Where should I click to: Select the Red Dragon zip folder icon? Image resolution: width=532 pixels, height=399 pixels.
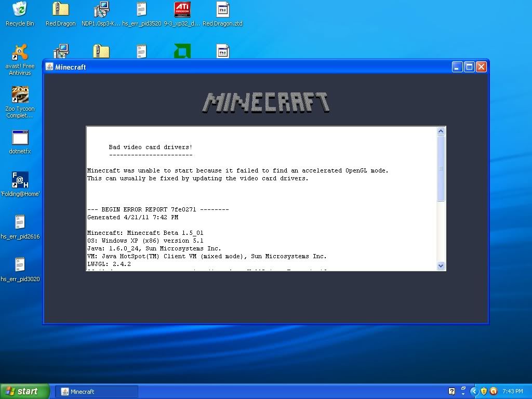[61, 14]
